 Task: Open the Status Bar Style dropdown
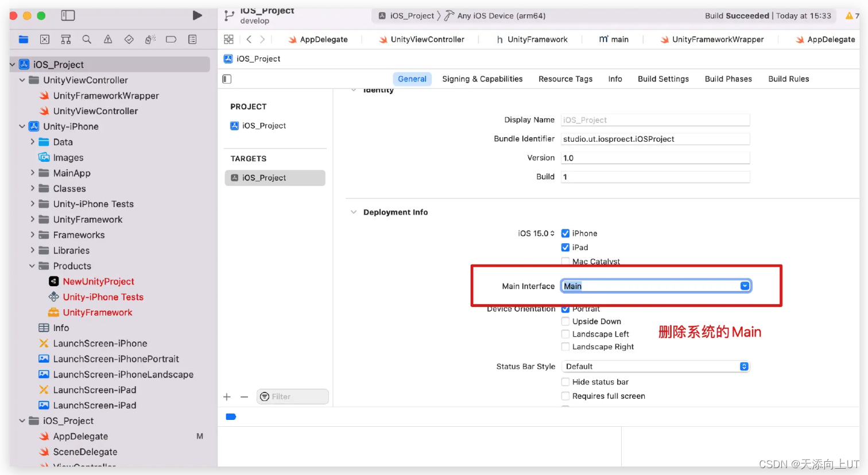coord(655,366)
